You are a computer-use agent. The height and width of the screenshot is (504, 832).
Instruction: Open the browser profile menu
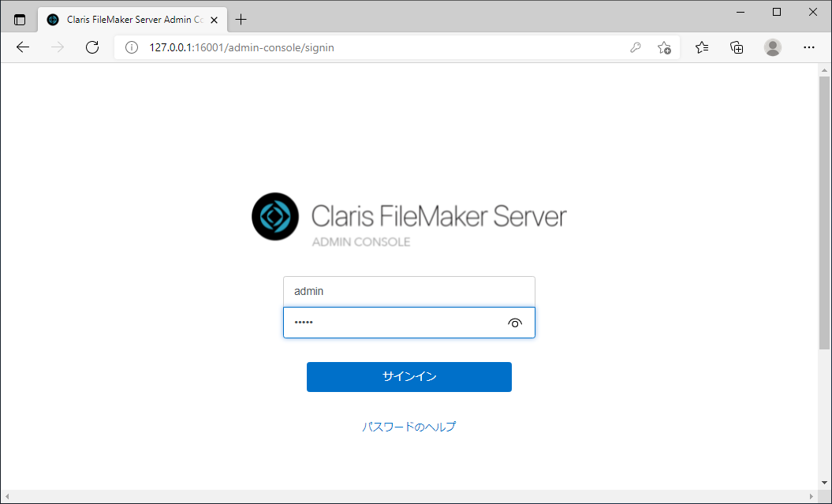[772, 47]
